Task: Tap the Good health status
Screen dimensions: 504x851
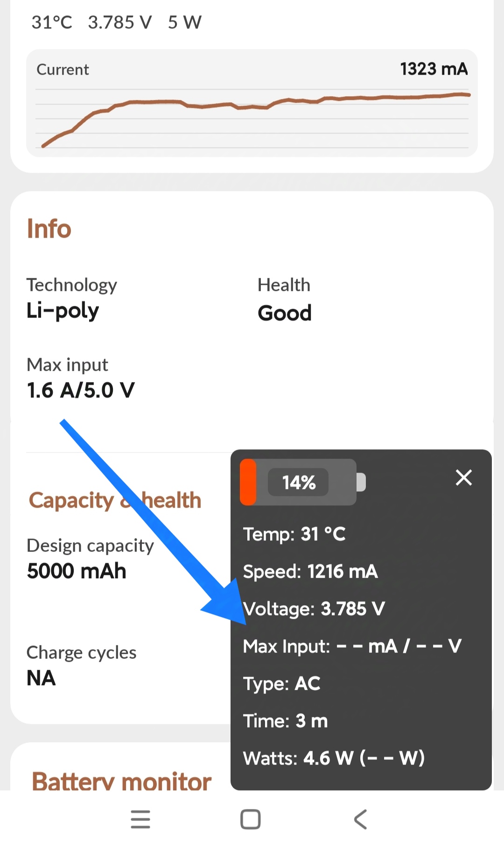Action: point(285,313)
